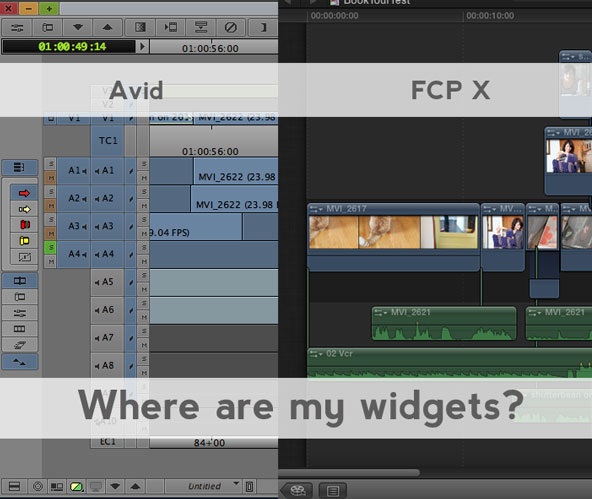Open the 02 Vcr audio clip dropdown
This screenshot has width=592, height=499.
(316, 354)
